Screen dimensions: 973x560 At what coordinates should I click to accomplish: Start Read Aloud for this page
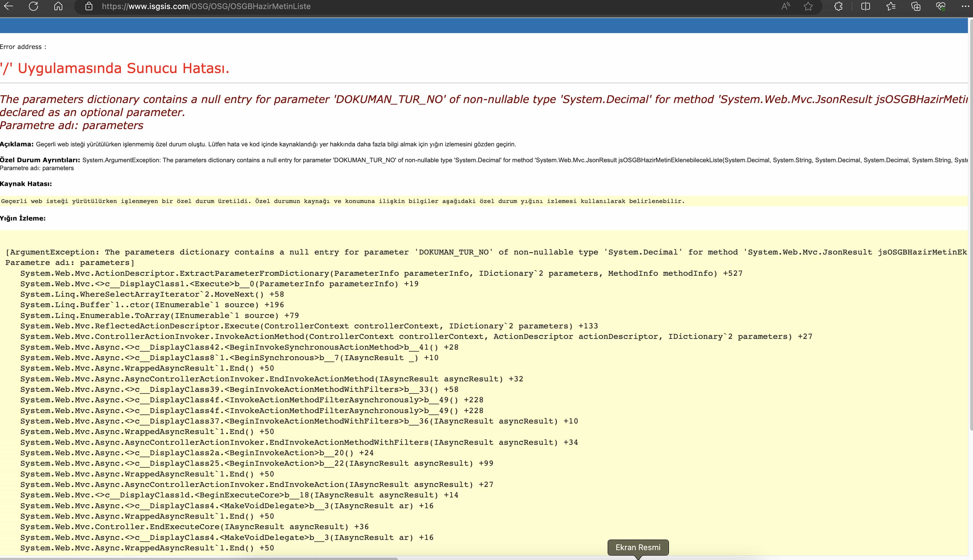coord(785,6)
